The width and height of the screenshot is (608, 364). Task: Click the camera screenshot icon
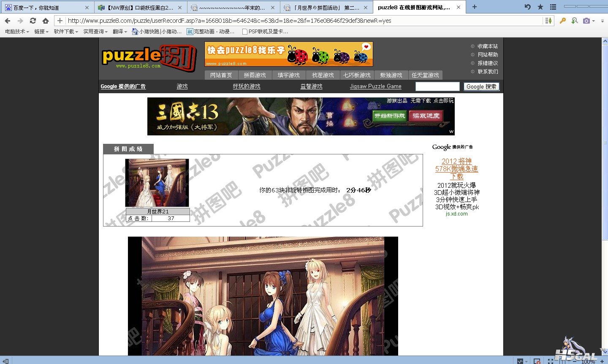586,21
